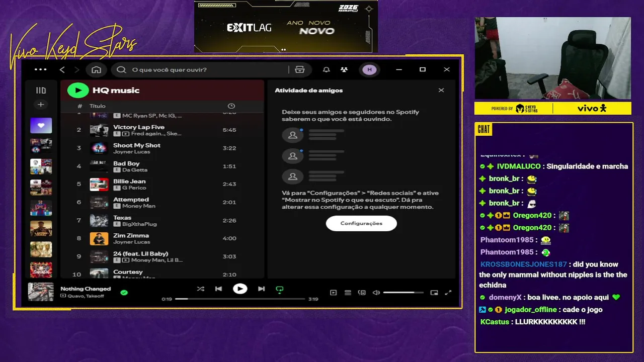Click the magnifier search icon

tap(121, 69)
